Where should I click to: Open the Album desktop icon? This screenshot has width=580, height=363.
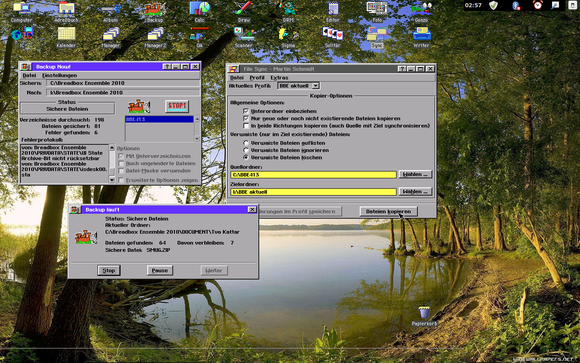[111, 11]
